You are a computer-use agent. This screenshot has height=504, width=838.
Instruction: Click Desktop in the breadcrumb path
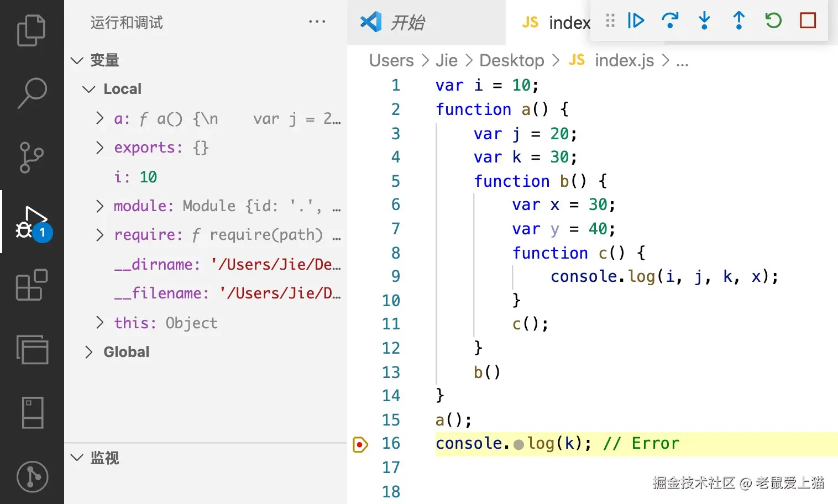point(512,60)
